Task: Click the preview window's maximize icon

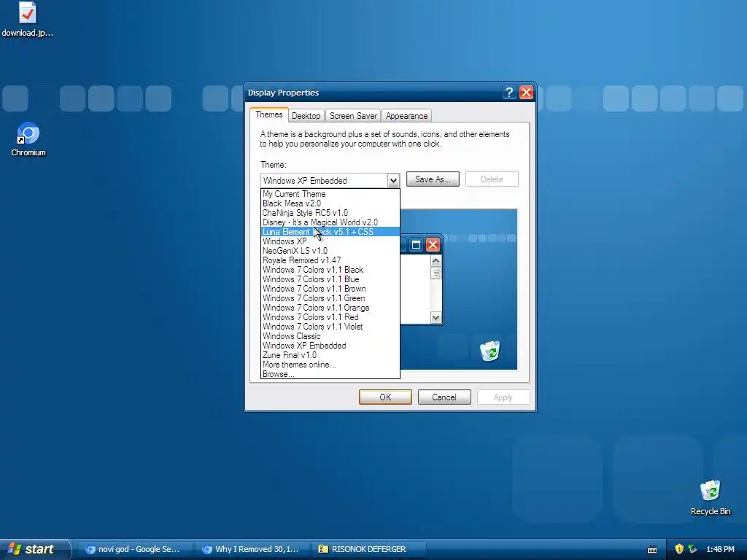Action: pyautogui.click(x=416, y=245)
